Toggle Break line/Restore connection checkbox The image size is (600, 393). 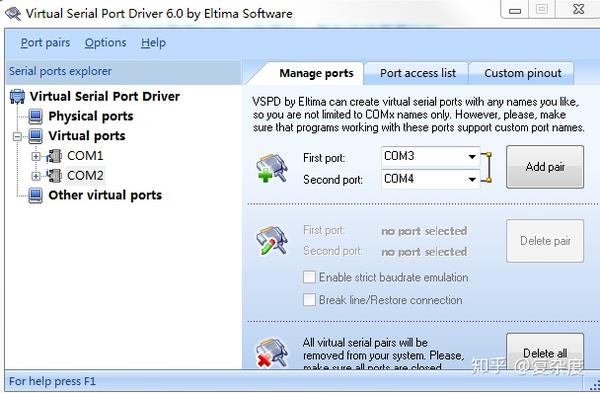309,300
